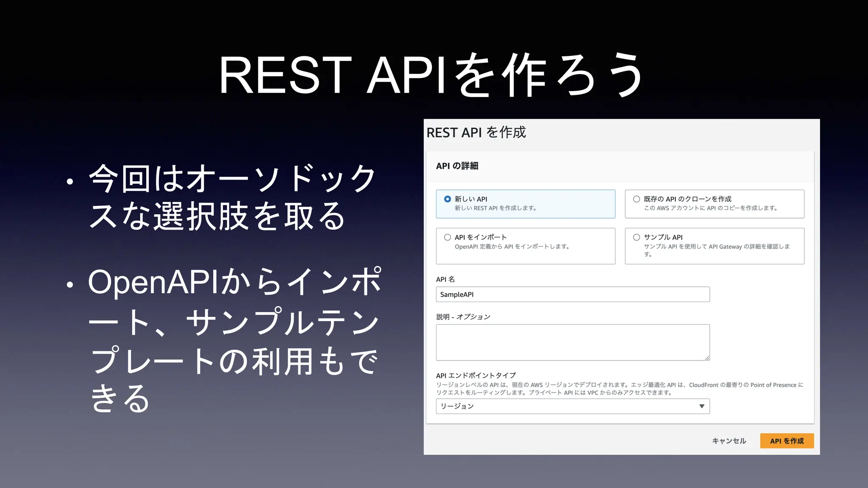Click the API エンドポイントタイプ label
Screen dimensions: 868x488
pos(476,375)
